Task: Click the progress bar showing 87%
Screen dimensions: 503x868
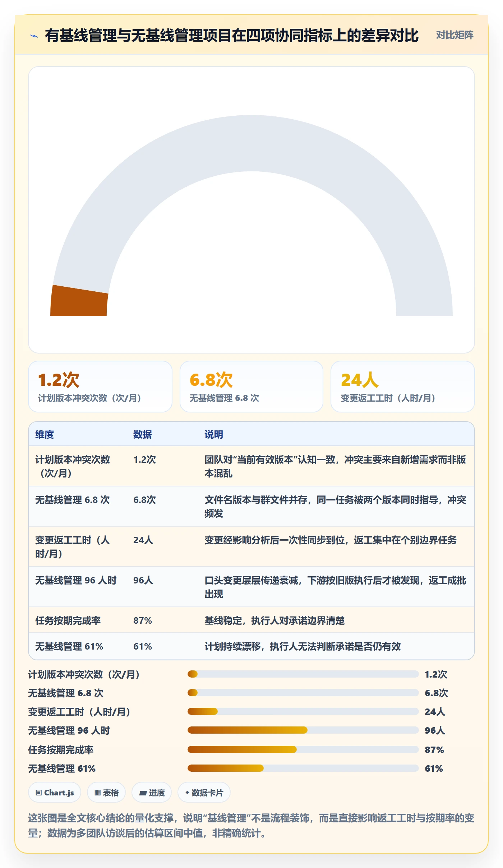Action: click(x=303, y=749)
